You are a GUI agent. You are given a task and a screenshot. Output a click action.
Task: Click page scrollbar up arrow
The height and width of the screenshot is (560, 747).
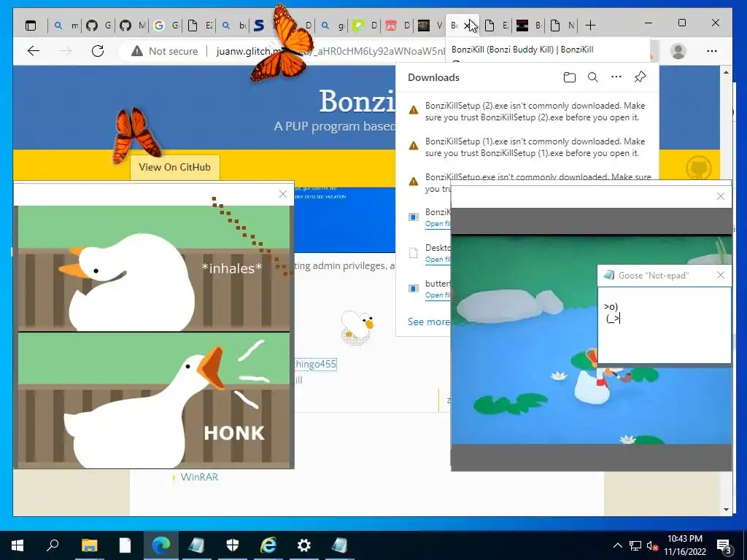(x=726, y=72)
